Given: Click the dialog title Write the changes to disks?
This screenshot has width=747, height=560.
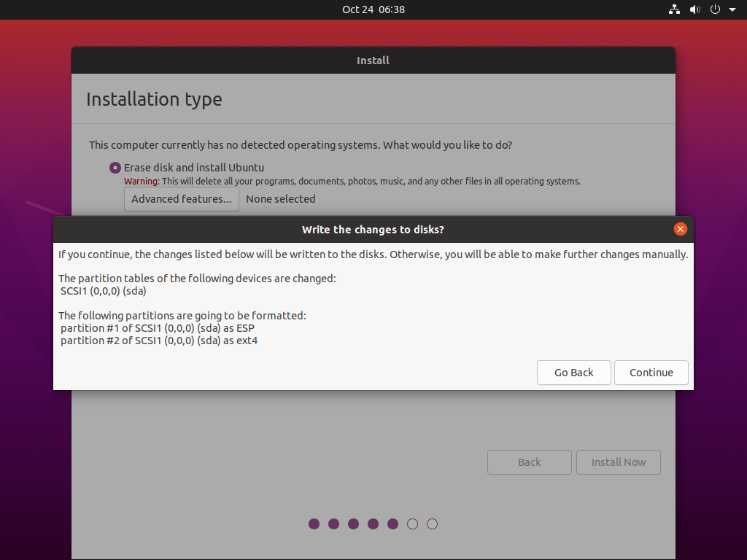Looking at the screenshot, I should [x=373, y=230].
